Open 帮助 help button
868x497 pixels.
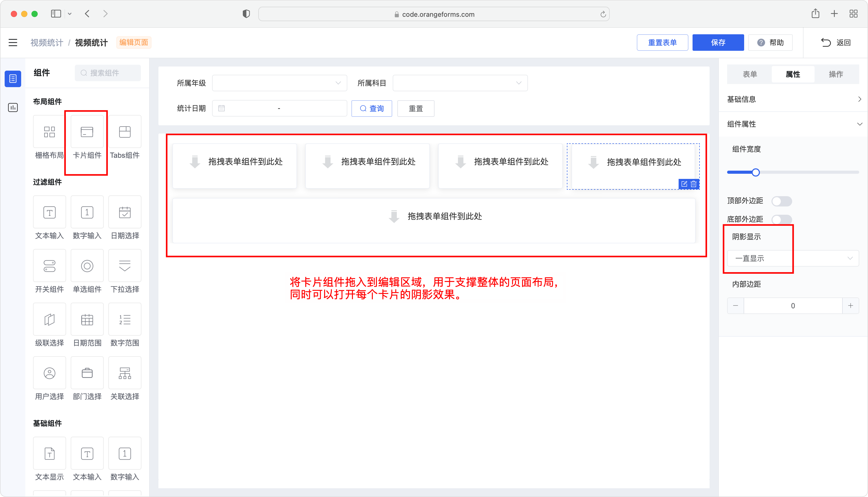coord(770,43)
